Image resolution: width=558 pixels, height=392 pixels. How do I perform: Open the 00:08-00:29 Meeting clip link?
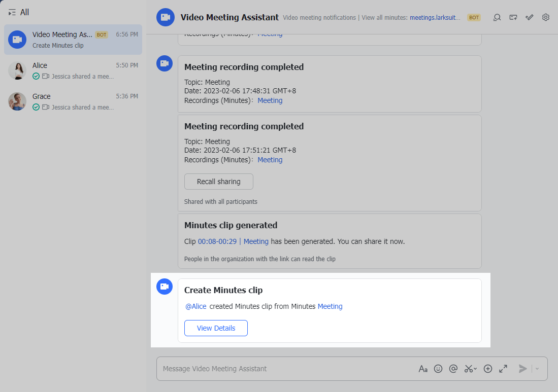coord(233,241)
